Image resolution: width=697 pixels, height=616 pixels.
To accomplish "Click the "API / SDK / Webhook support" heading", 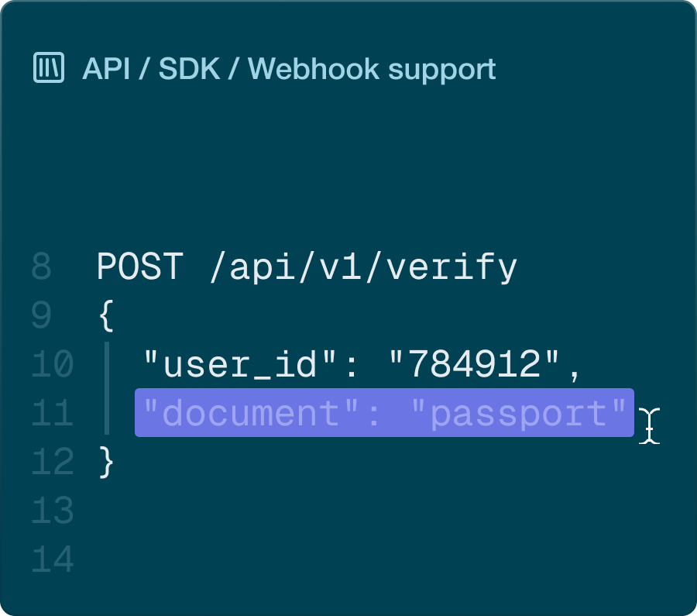I will (289, 69).
